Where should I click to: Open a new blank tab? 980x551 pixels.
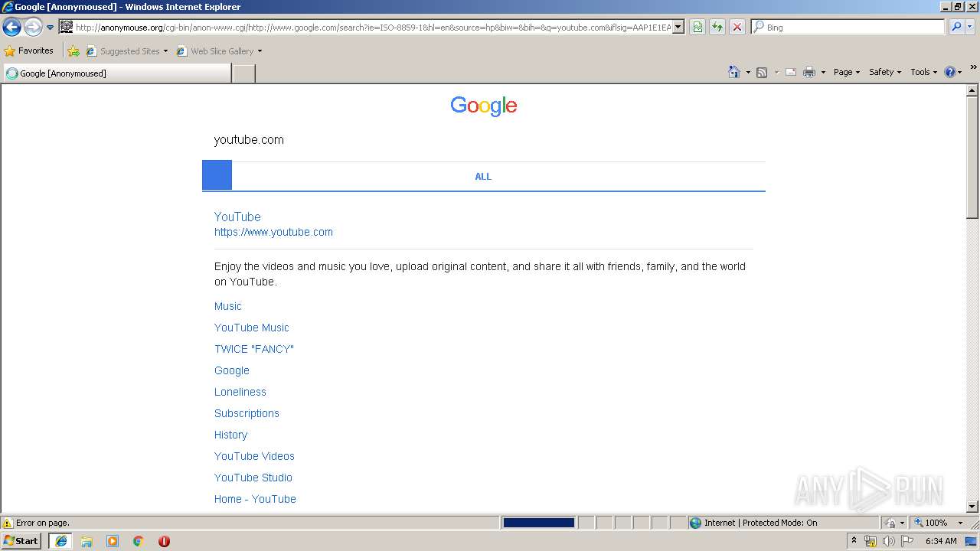click(x=244, y=73)
